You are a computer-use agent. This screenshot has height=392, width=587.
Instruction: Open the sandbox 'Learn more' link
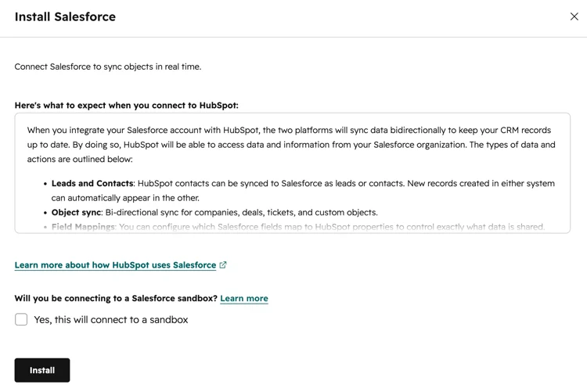[x=244, y=298]
